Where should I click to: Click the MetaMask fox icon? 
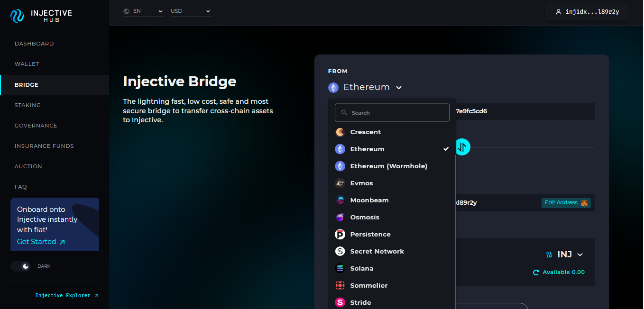coord(584,203)
